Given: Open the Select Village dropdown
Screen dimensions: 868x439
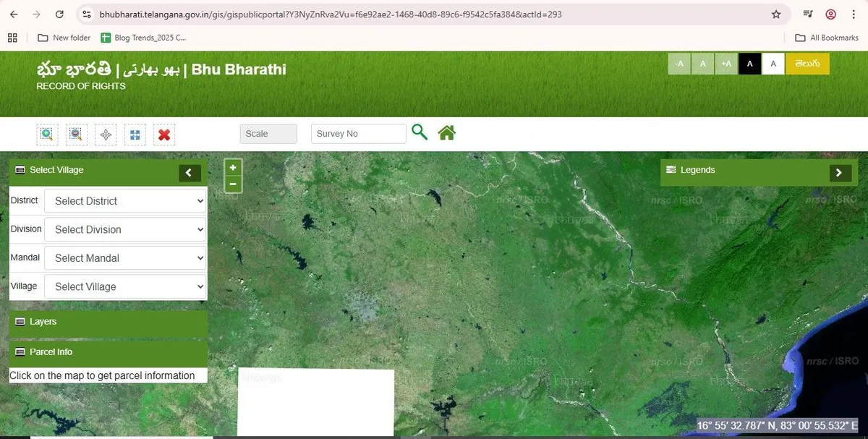Looking at the screenshot, I should point(124,286).
